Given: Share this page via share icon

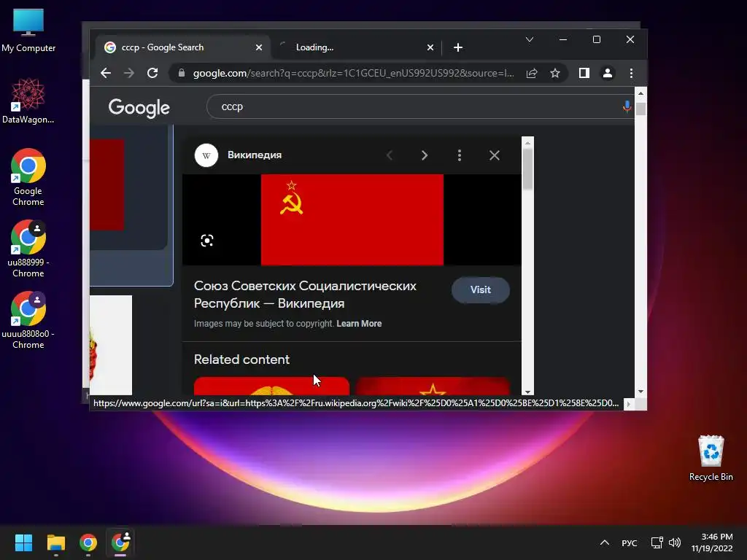Looking at the screenshot, I should pos(532,73).
